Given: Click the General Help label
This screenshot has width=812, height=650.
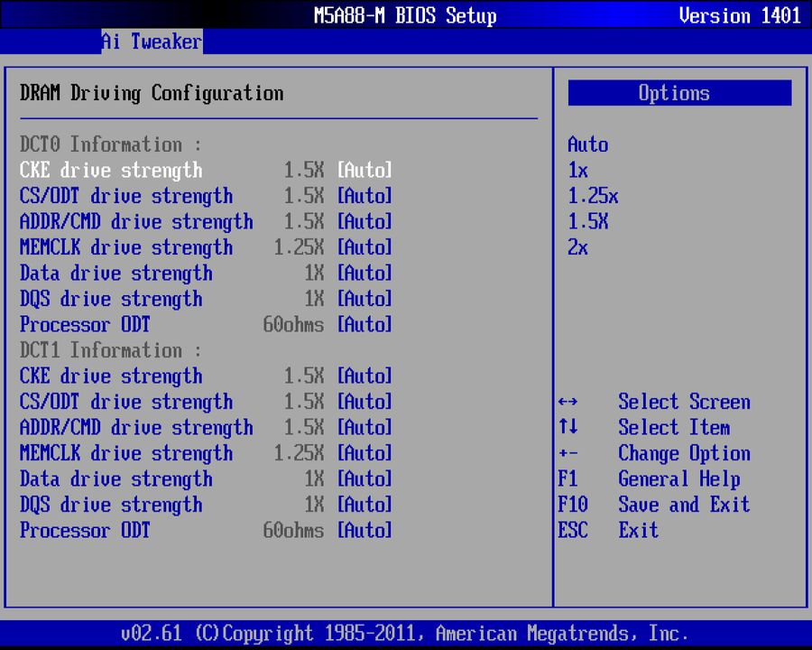Looking at the screenshot, I should click(x=678, y=479).
